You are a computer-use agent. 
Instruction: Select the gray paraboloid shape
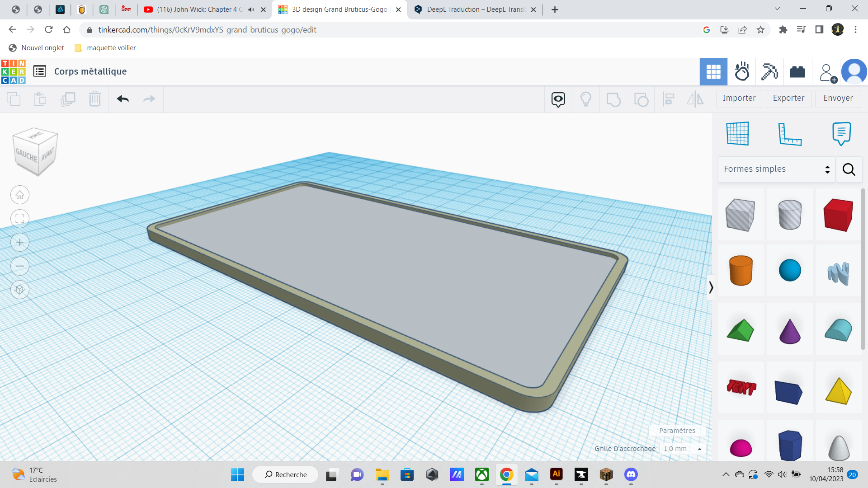pyautogui.click(x=839, y=447)
